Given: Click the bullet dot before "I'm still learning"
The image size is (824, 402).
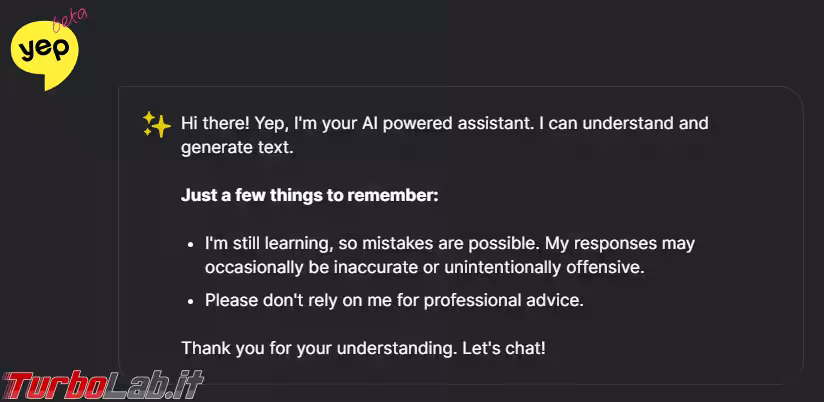Looking at the screenshot, I should pos(191,244).
